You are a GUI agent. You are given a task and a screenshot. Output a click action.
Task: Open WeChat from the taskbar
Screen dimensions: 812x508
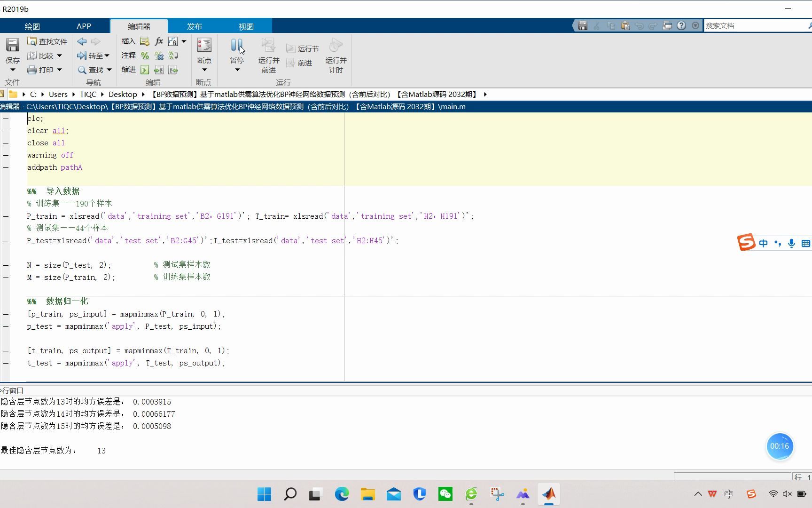point(445,494)
